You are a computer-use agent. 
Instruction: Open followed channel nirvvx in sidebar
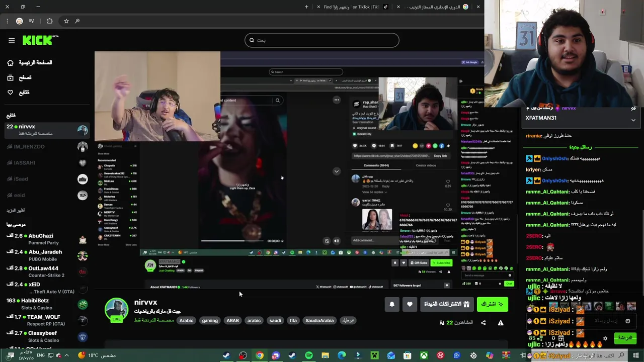point(46,130)
